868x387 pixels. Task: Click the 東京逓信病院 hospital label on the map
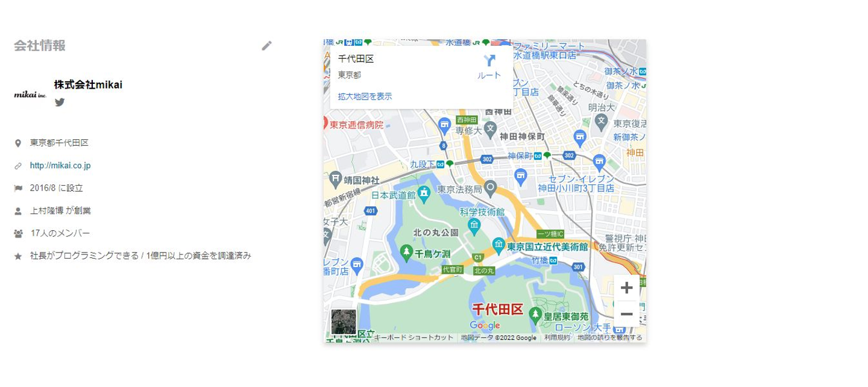pyautogui.click(x=356, y=125)
